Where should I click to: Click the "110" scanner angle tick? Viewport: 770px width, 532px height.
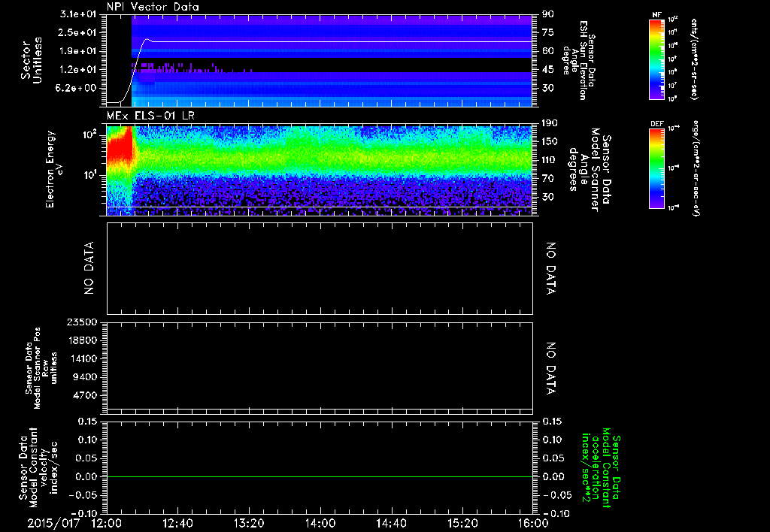[550, 160]
